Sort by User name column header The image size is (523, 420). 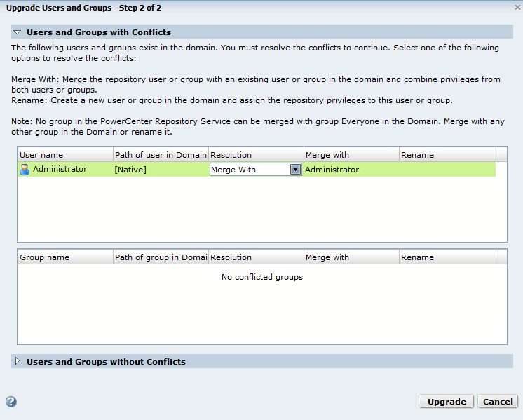pos(64,155)
